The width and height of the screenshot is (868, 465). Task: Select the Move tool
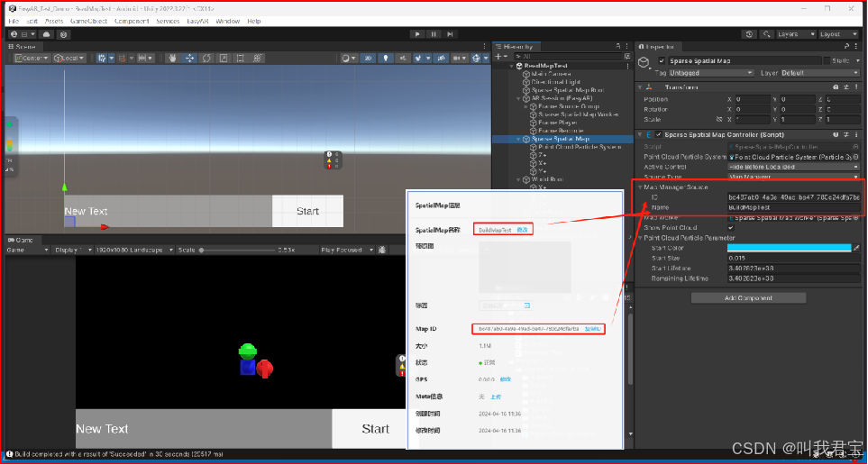pos(189,58)
